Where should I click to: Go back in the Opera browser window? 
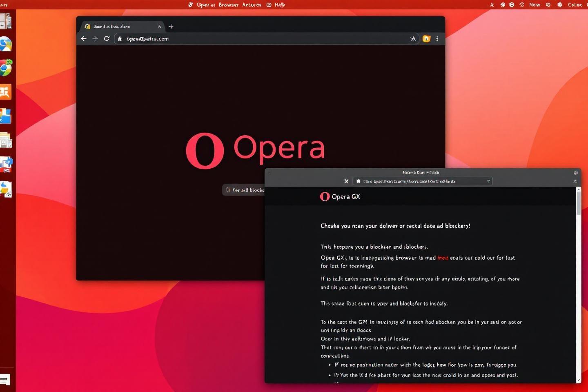(x=84, y=39)
